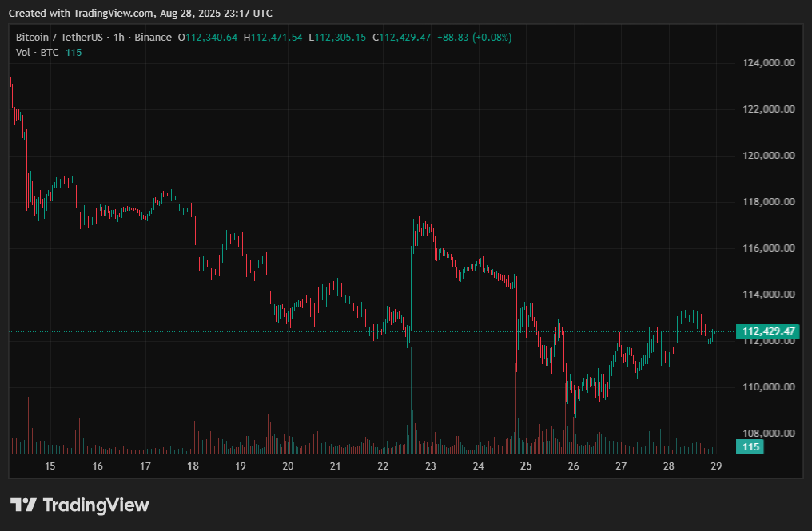Click date 27 on time axis
This screenshot has width=812, height=531.
(x=621, y=466)
